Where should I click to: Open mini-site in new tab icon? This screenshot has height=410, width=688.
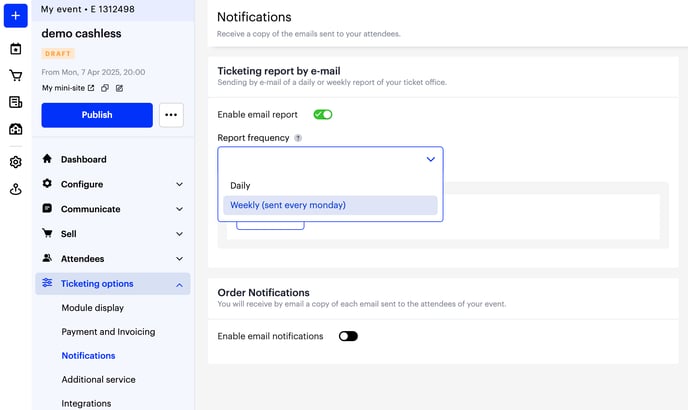tap(104, 88)
